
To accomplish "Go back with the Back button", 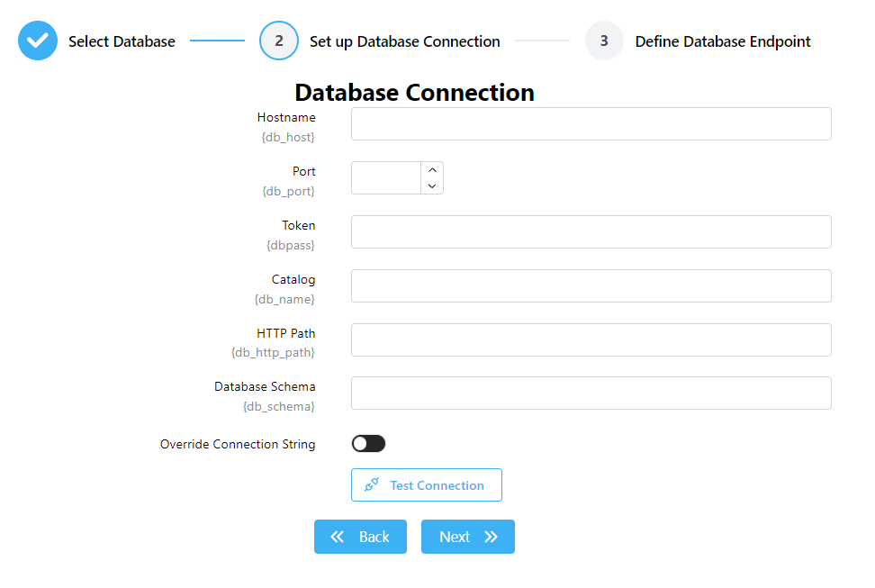I will pos(360,537).
